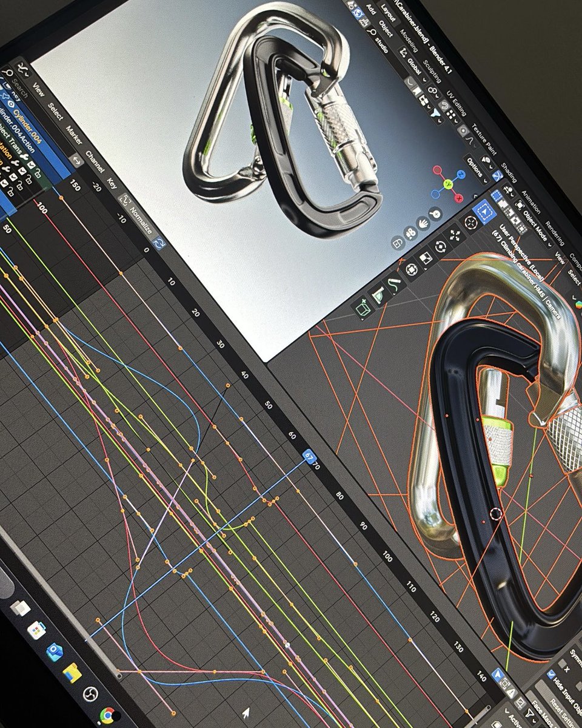Viewport: 582px width, 728px height.
Task: Open 3D viewport editor type dropdown
Action: click(509, 191)
